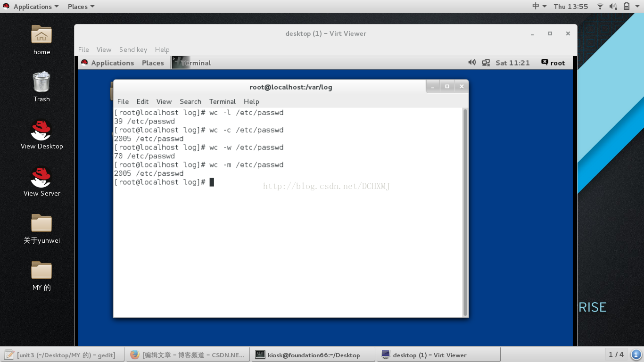644x362 pixels.
Task: Launch the View Desktop red hat icon
Action: point(41,130)
